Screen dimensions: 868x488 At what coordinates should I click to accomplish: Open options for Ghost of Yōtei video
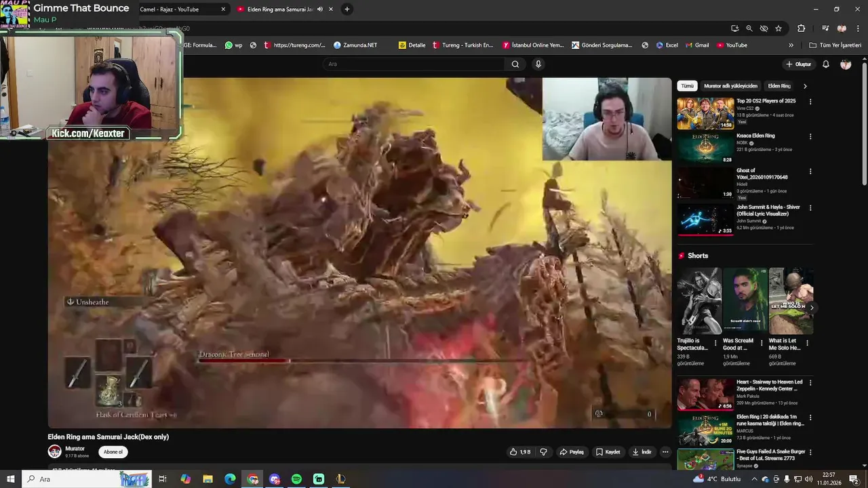pyautogui.click(x=810, y=171)
